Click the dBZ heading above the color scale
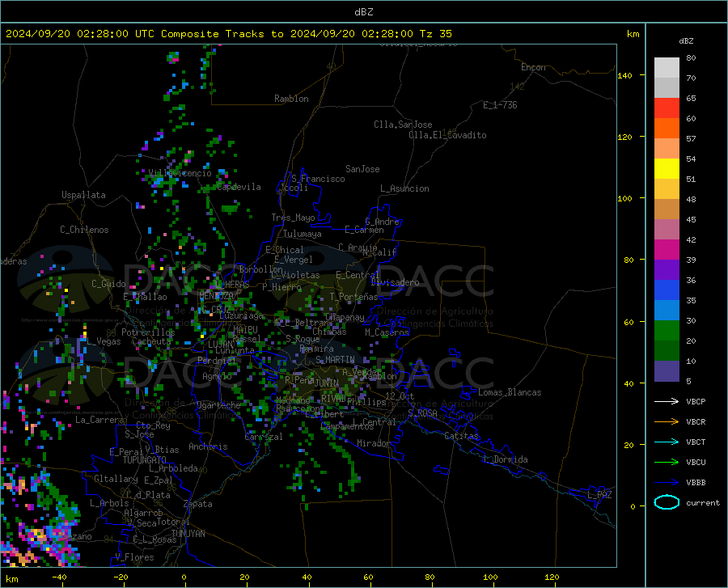This screenshot has width=728, height=588. click(686, 40)
